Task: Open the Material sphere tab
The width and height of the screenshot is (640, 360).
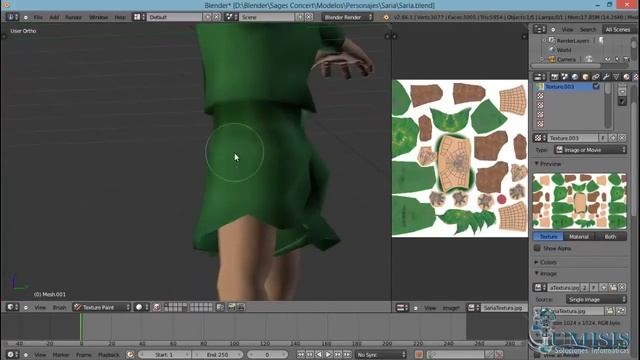Action: pyautogui.click(x=626, y=77)
